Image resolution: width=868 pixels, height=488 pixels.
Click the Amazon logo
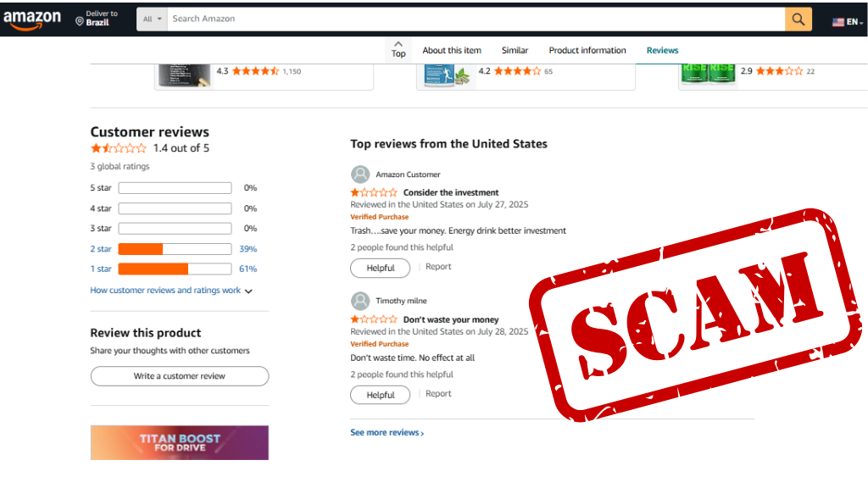(31, 19)
